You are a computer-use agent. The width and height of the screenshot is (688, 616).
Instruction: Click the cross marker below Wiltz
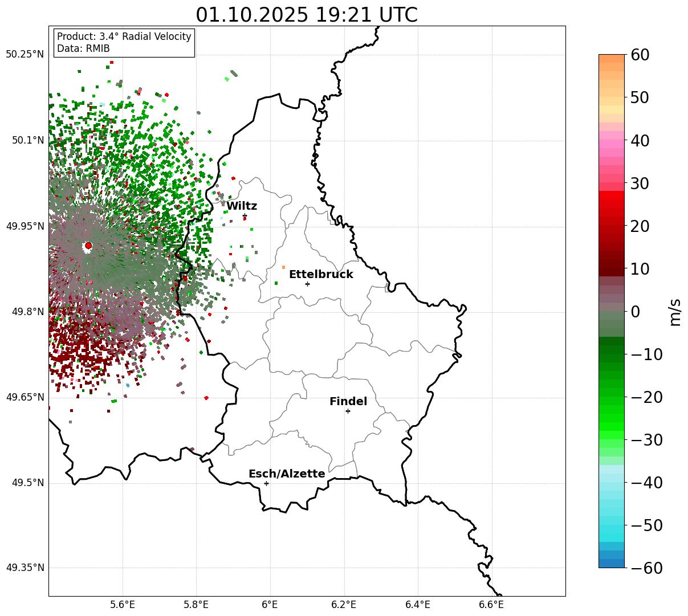[245, 215]
